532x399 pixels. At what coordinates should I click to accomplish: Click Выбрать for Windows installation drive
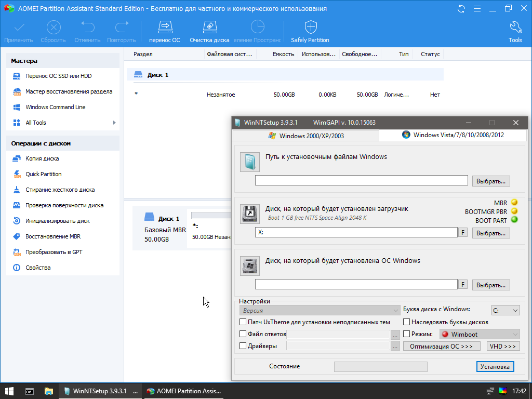pyautogui.click(x=491, y=285)
